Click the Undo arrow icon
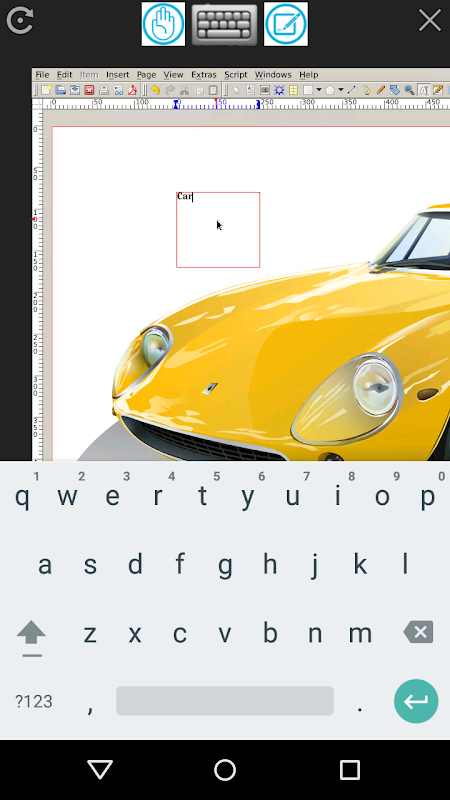This screenshot has height=800, width=450. (x=155, y=90)
